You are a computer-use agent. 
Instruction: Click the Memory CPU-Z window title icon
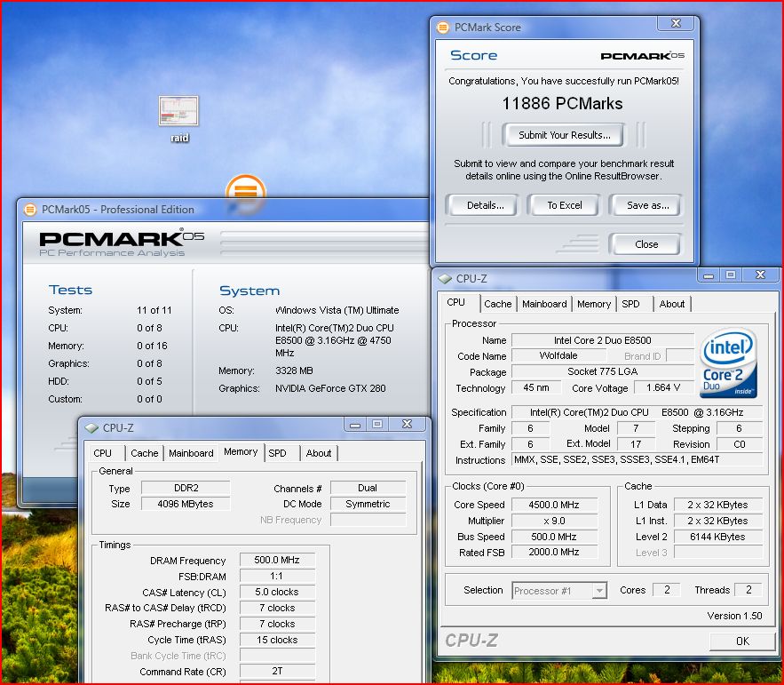(x=91, y=428)
